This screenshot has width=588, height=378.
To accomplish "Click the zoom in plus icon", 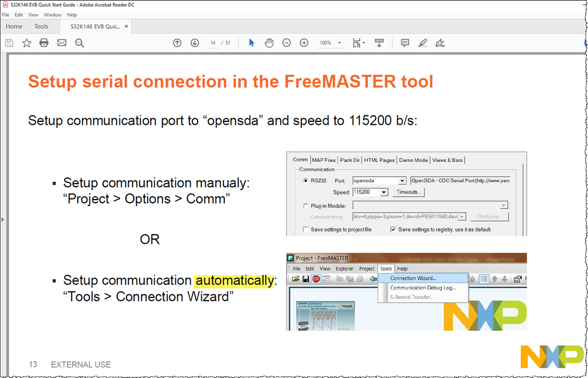I will pyautogui.click(x=304, y=43).
